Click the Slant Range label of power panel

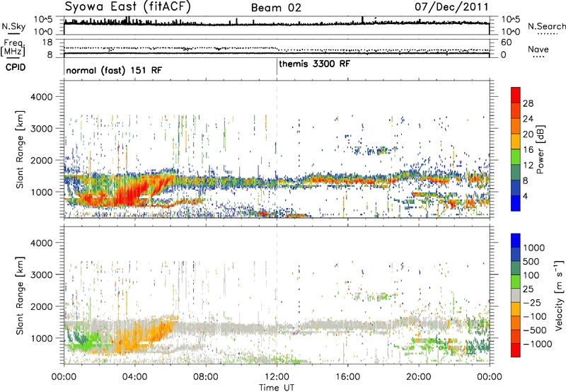[x=20, y=149]
